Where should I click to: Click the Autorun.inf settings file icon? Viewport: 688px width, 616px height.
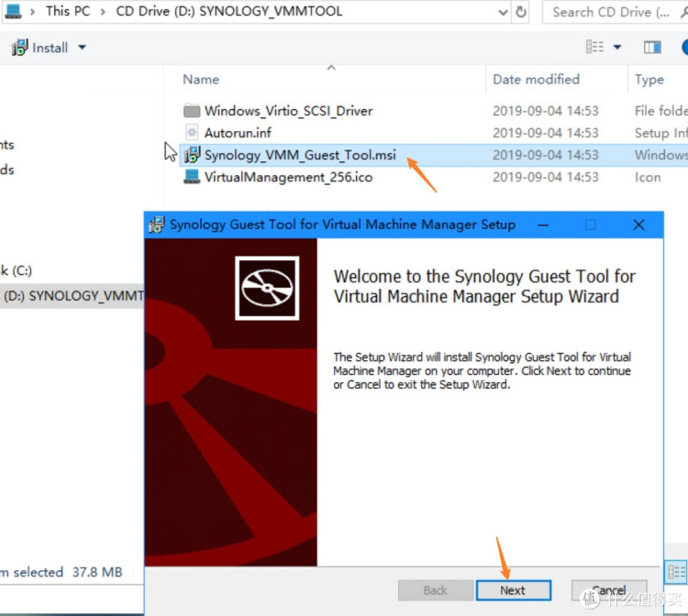click(x=192, y=132)
